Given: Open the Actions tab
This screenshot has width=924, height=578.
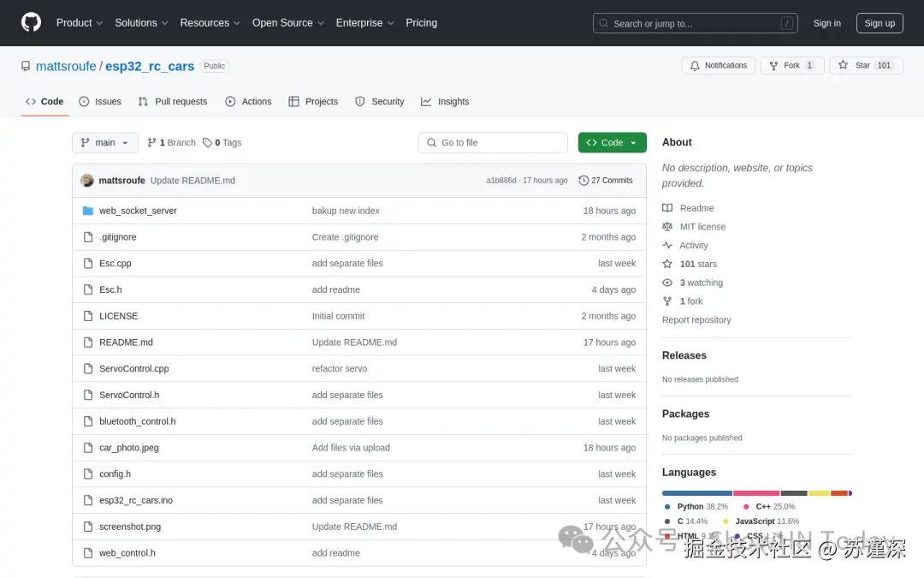Looking at the screenshot, I should pos(248,101).
